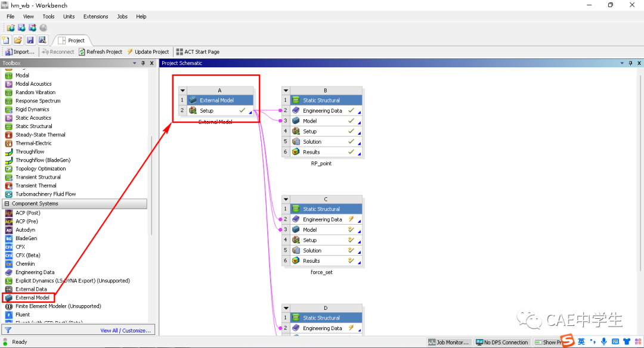Click the Thermal-Electric system icon
Screen dimensions: 644x348
pyautogui.click(x=8, y=143)
